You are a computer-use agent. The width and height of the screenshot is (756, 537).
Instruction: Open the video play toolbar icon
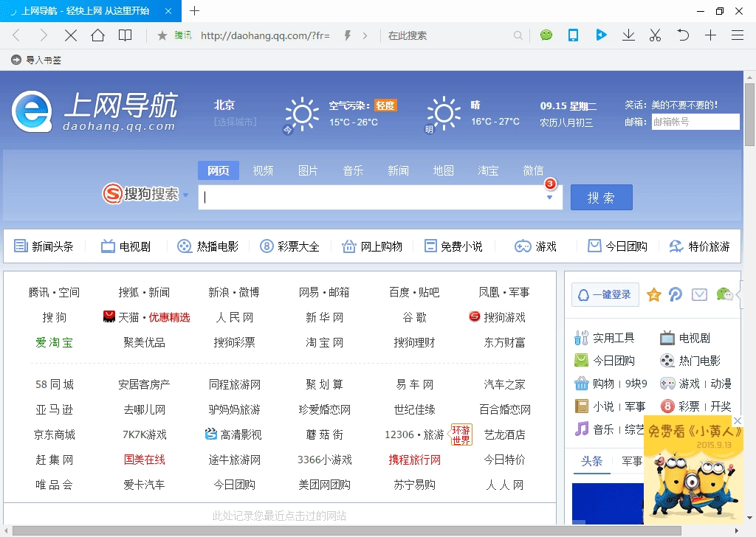pyautogui.click(x=601, y=35)
